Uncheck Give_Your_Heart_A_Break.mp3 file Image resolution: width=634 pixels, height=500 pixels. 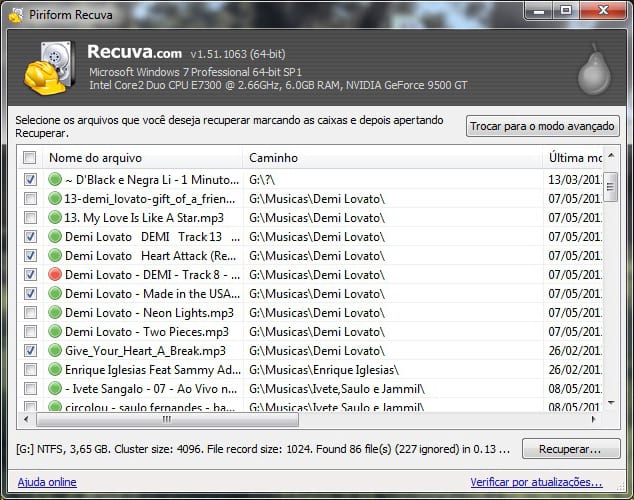(30, 350)
